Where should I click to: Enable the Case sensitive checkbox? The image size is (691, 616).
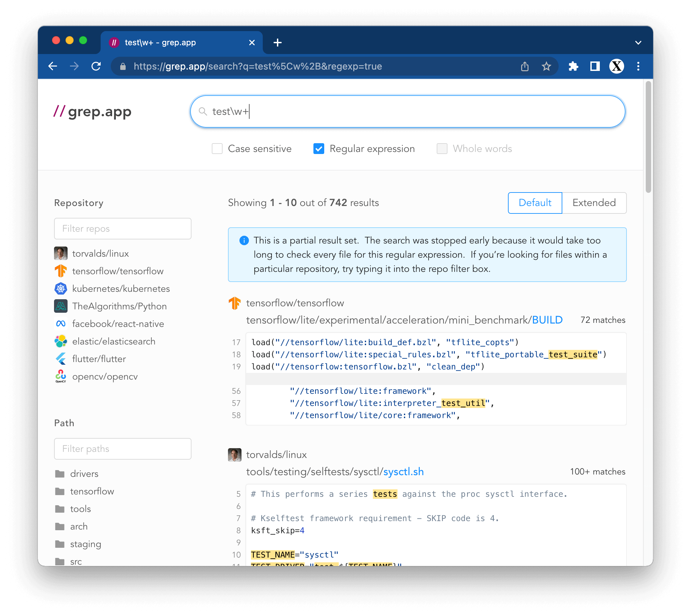(x=217, y=149)
